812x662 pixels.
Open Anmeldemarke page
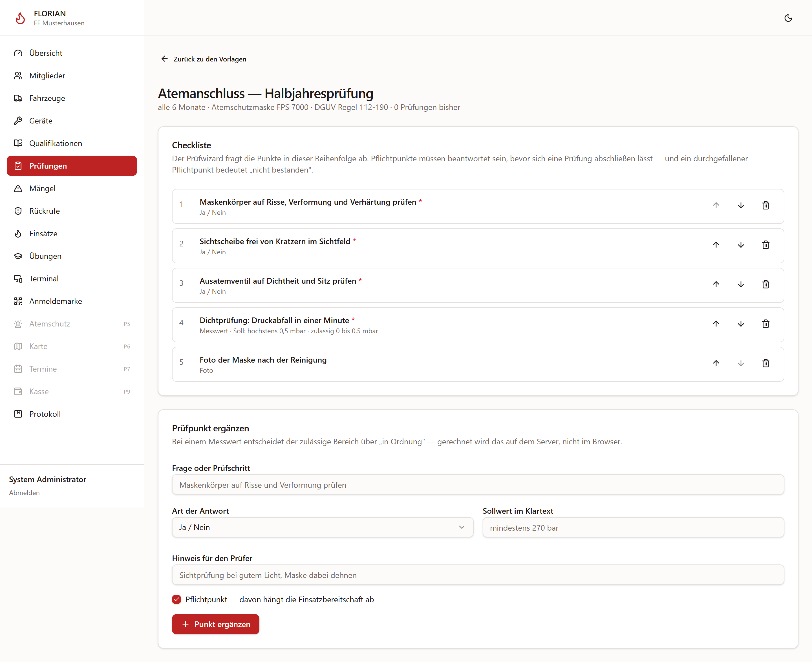pos(72,301)
